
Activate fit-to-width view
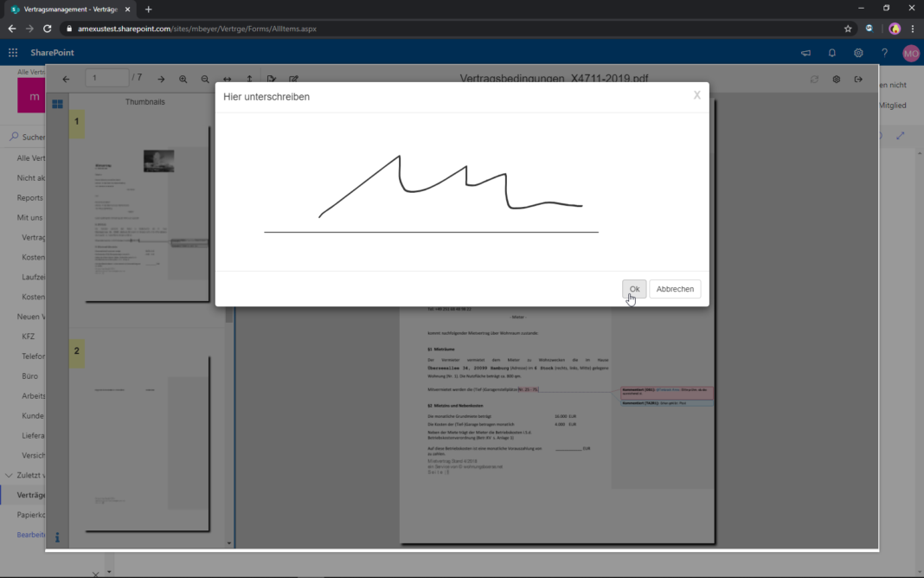pos(228,79)
